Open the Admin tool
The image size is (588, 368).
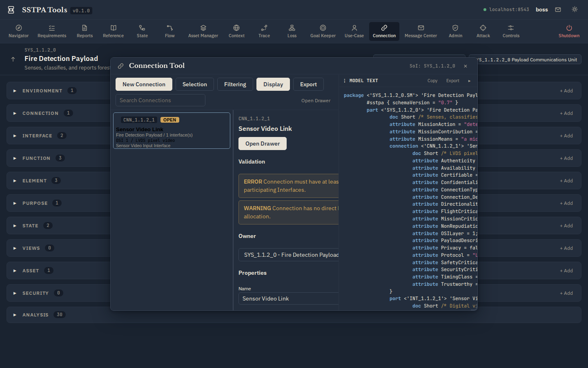tap(455, 31)
